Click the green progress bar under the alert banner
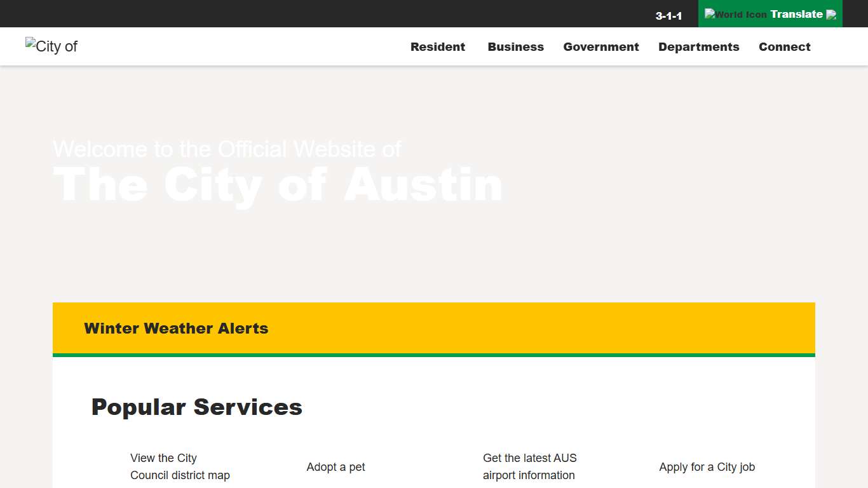The width and height of the screenshot is (868, 488). [x=433, y=356]
